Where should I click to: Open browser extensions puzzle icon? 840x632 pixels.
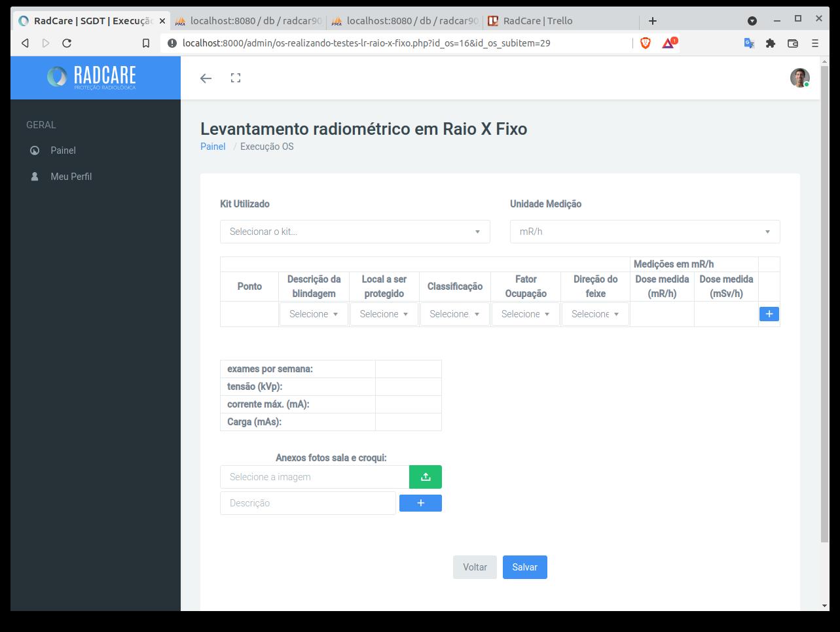(x=771, y=43)
